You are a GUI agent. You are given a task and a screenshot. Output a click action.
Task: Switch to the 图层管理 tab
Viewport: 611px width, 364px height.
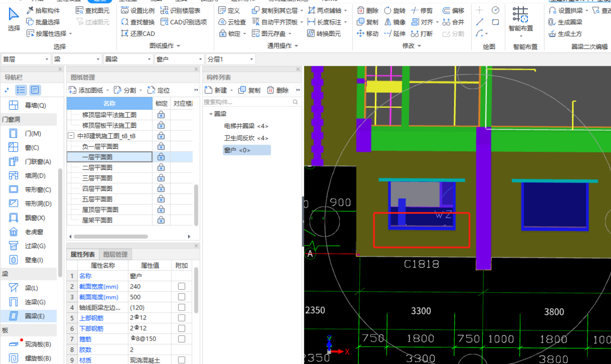click(115, 254)
